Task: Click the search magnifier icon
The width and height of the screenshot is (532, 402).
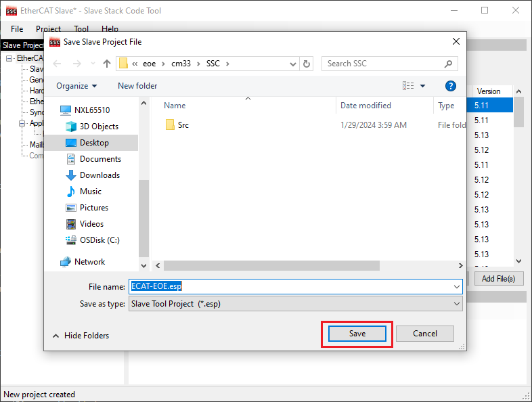Action: pos(448,64)
